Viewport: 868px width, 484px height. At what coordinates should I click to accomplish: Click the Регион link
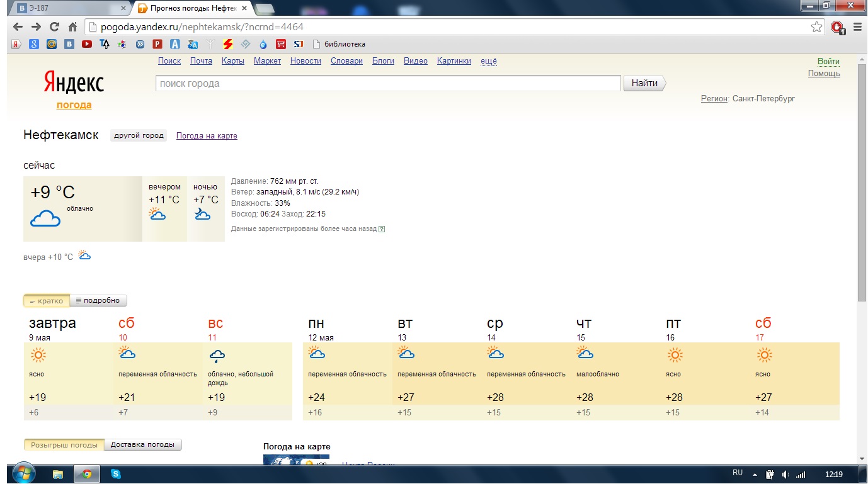714,99
